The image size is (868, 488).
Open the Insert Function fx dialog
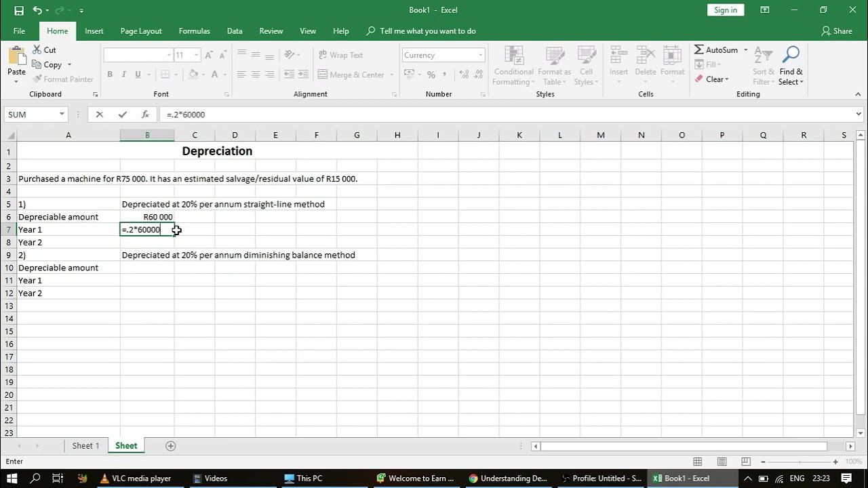pyautogui.click(x=145, y=115)
